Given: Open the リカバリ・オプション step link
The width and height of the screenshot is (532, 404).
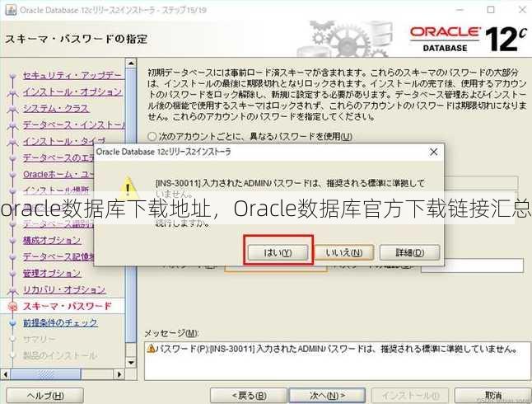Looking at the screenshot, I should click(x=64, y=289).
